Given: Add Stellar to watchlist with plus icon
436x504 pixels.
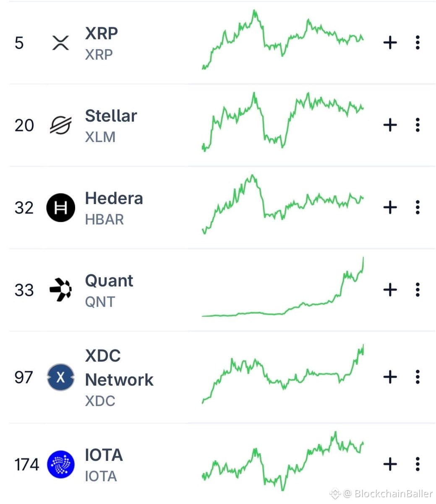Looking at the screenshot, I should [x=390, y=125].
